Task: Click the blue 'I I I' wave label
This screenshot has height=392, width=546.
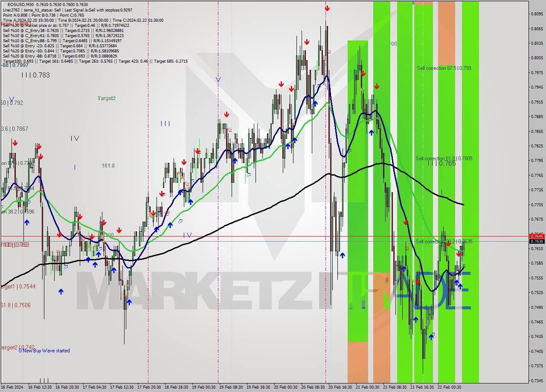Action: pos(165,124)
